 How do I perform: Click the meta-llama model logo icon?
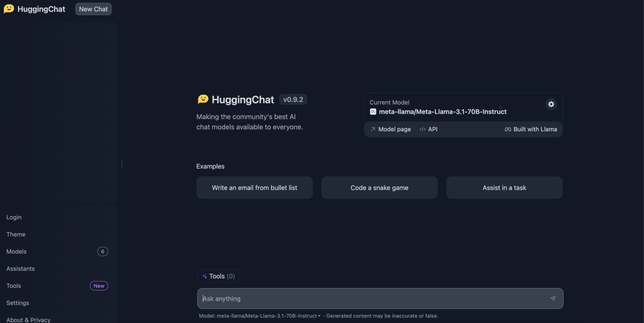tap(373, 112)
